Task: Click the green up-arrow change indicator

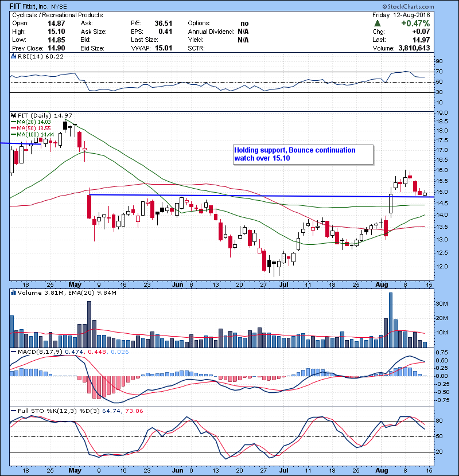Action: 378,24
